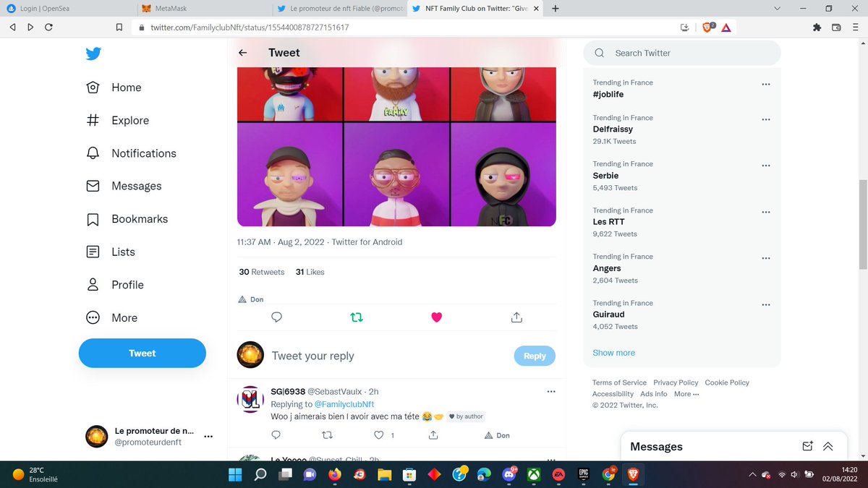This screenshot has width=868, height=488.
Task: Open Discord from taskbar
Action: pos(509,474)
